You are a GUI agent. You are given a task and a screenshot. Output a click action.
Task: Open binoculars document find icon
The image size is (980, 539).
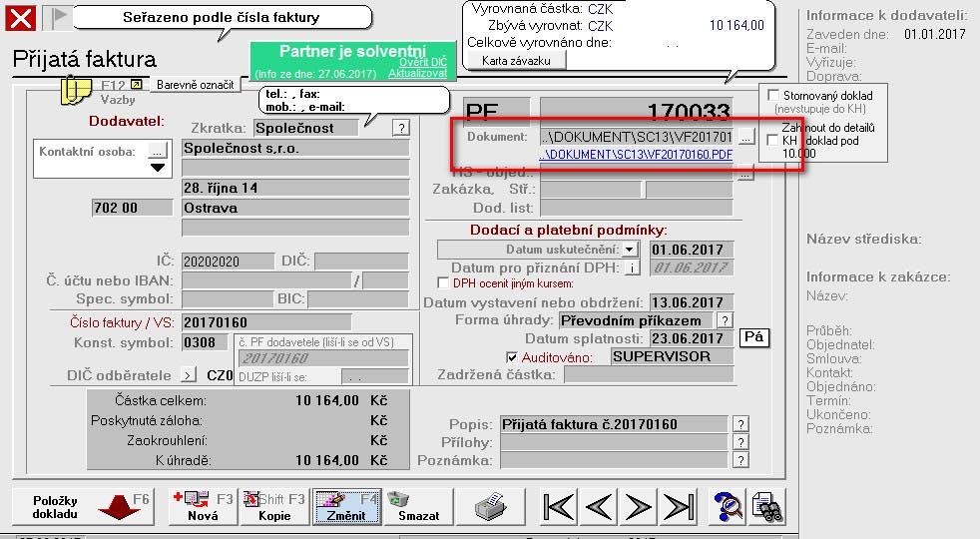767,506
